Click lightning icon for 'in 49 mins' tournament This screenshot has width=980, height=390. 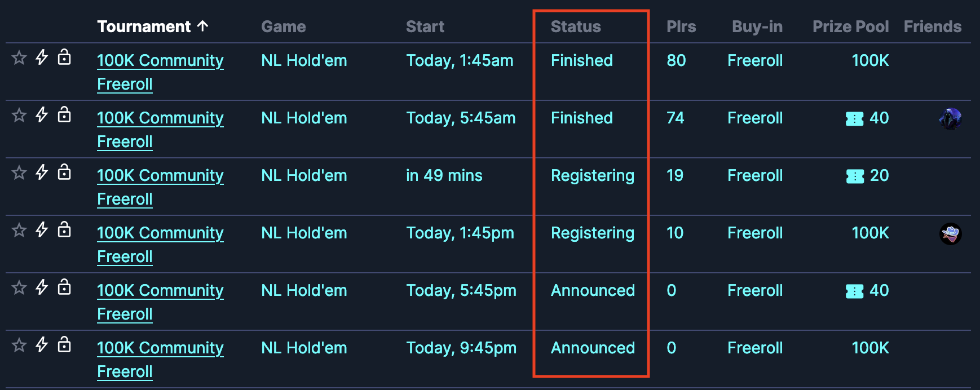(x=42, y=172)
